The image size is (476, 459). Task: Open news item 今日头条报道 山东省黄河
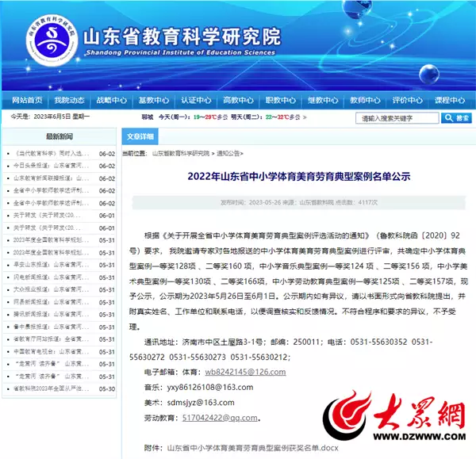point(52,166)
